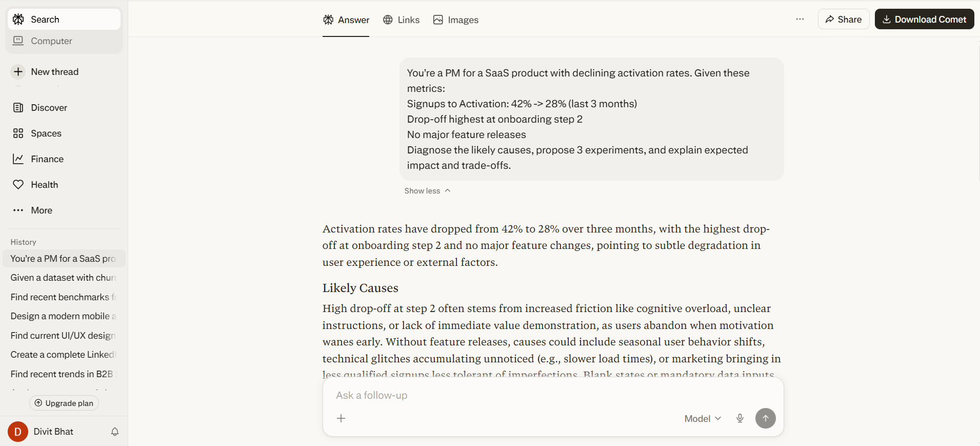The image size is (980, 446).
Task: Select the Computer mode
Action: click(51, 41)
